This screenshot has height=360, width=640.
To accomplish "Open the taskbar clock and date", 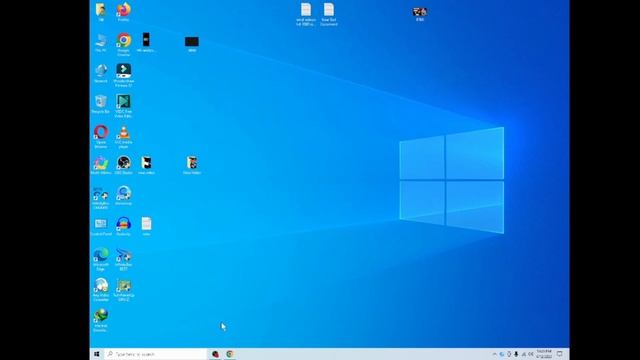I will pos(544,354).
